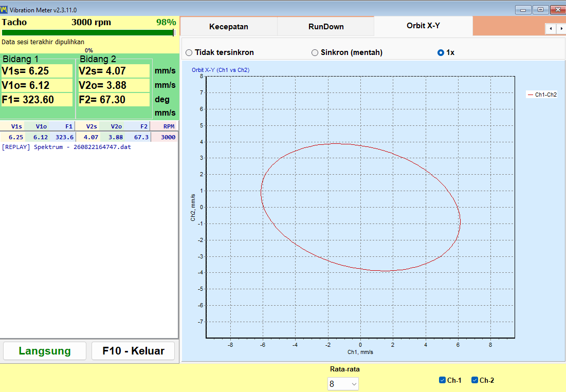Screen dimensions: 566x392
Task: Click the V2s column header
Action: coord(87,126)
